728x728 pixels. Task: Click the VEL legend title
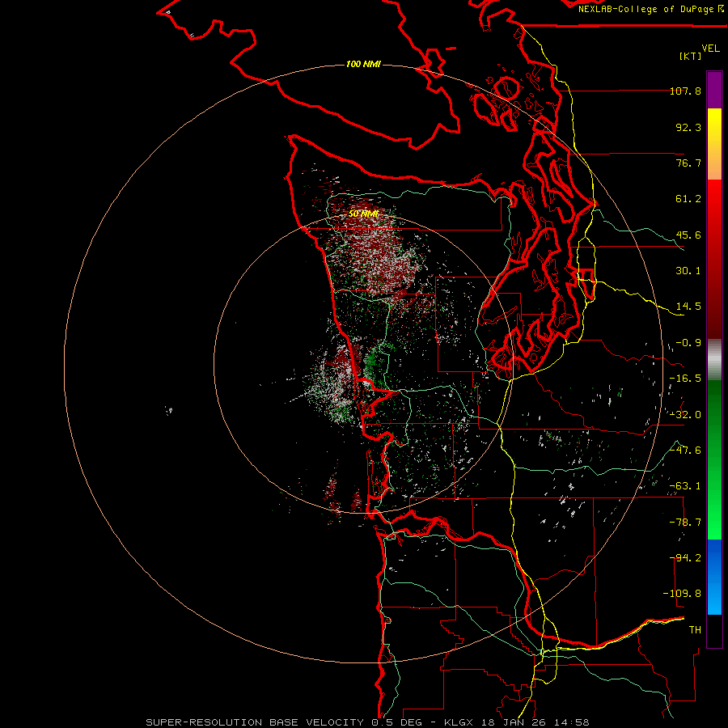point(710,48)
